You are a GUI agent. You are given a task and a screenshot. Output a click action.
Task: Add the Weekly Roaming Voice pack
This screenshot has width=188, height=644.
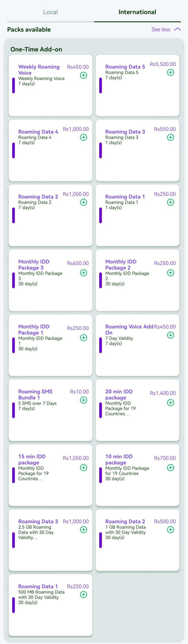83,75
